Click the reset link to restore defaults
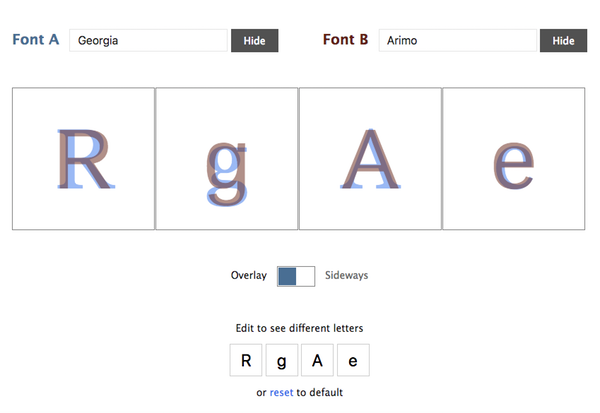 click(x=281, y=393)
